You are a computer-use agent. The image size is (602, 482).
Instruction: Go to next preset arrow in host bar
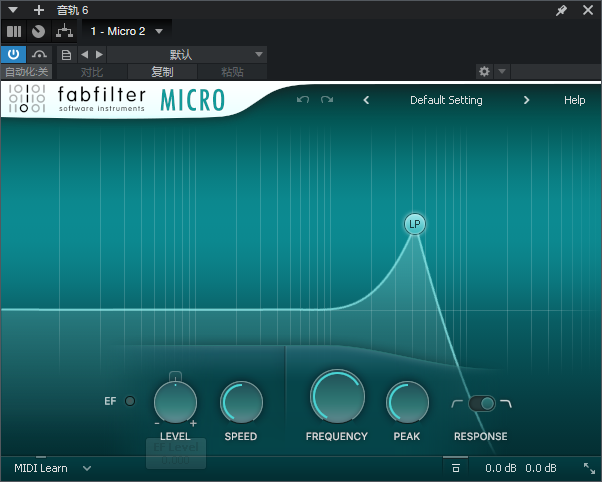99,55
